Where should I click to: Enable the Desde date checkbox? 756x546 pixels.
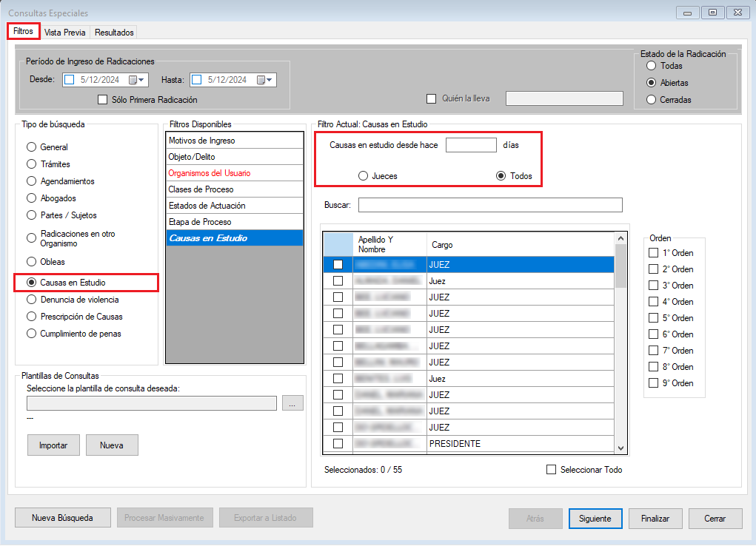(70, 80)
